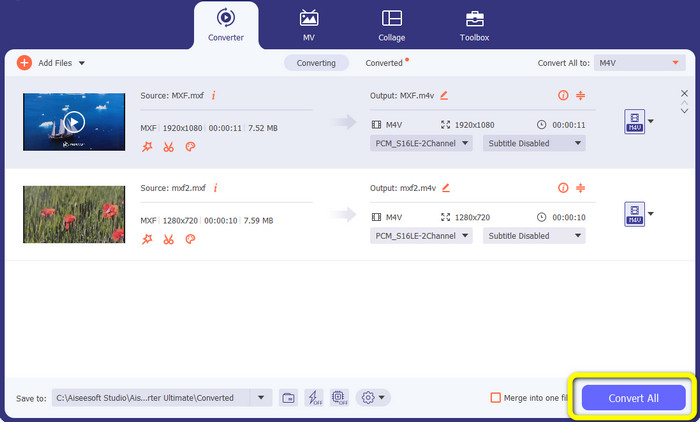The image size is (700, 422).
Task: Open Subtitle Disabled dropdown for mxf2.m4v
Action: tap(534, 236)
